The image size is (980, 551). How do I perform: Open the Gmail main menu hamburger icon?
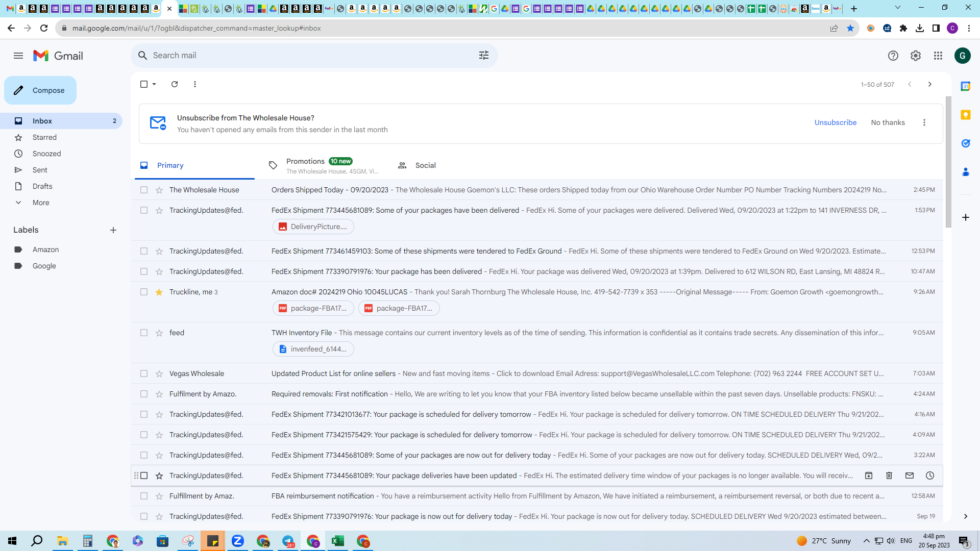click(18, 56)
